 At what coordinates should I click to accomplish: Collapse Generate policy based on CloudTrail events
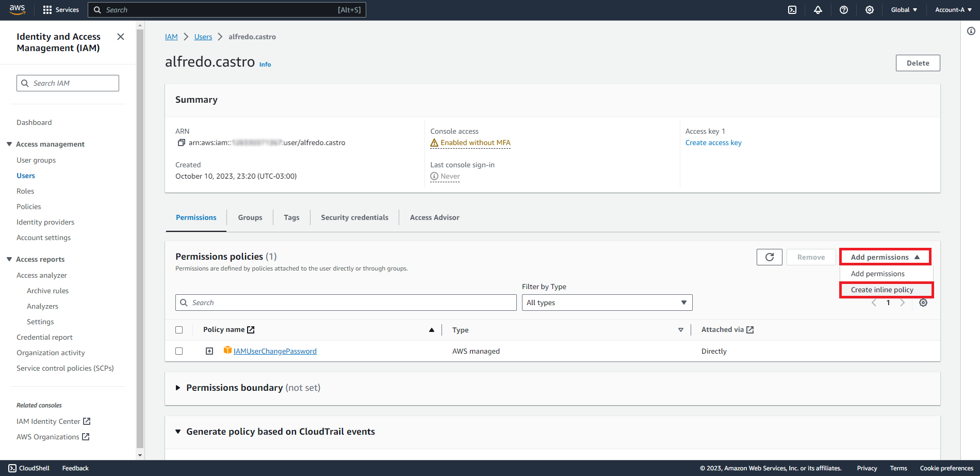178,432
